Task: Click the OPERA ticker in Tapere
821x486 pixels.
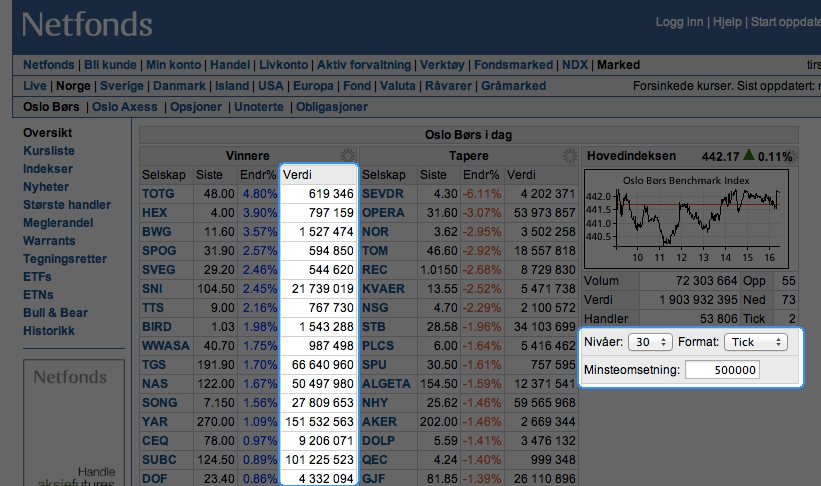Action: coord(383,213)
